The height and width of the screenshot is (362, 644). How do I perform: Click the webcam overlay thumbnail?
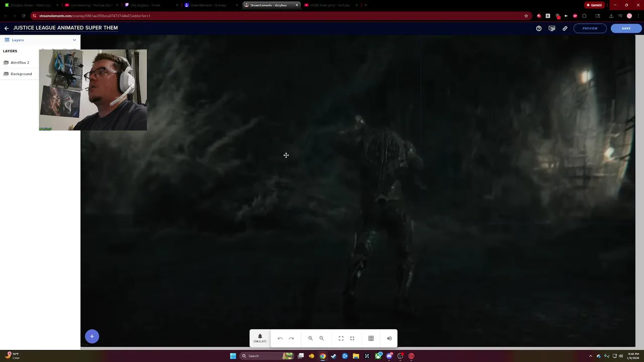(x=93, y=90)
